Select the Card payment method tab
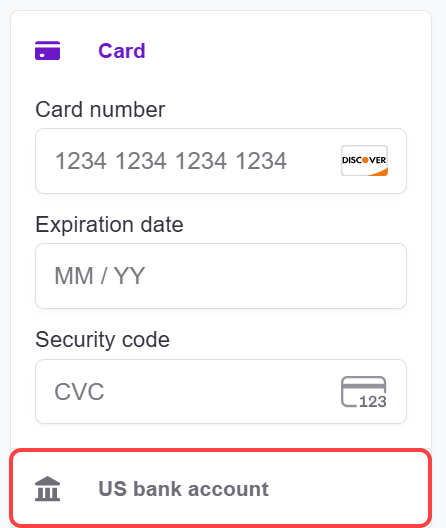Viewport: 446px width, 528px height. point(221,51)
